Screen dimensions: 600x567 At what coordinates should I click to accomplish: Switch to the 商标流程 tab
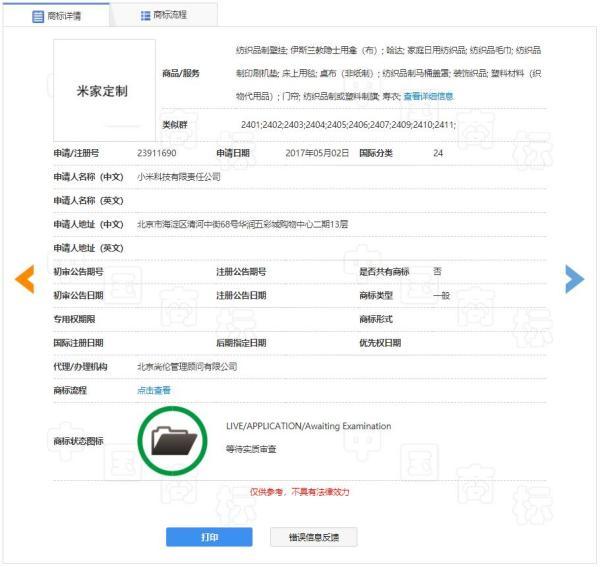pyautogui.click(x=164, y=15)
